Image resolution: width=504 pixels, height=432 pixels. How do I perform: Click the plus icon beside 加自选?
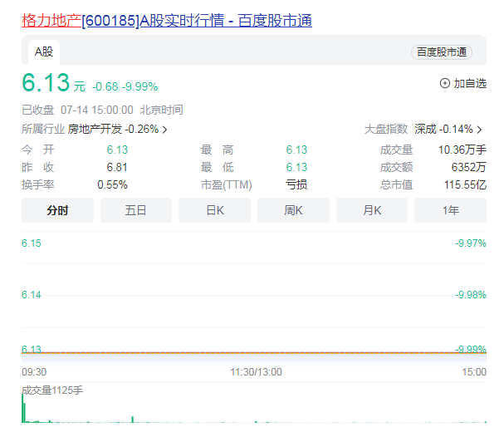444,83
